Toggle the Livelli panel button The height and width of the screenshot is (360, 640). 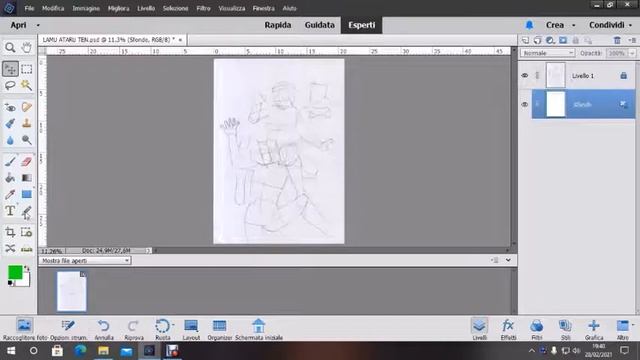479,329
